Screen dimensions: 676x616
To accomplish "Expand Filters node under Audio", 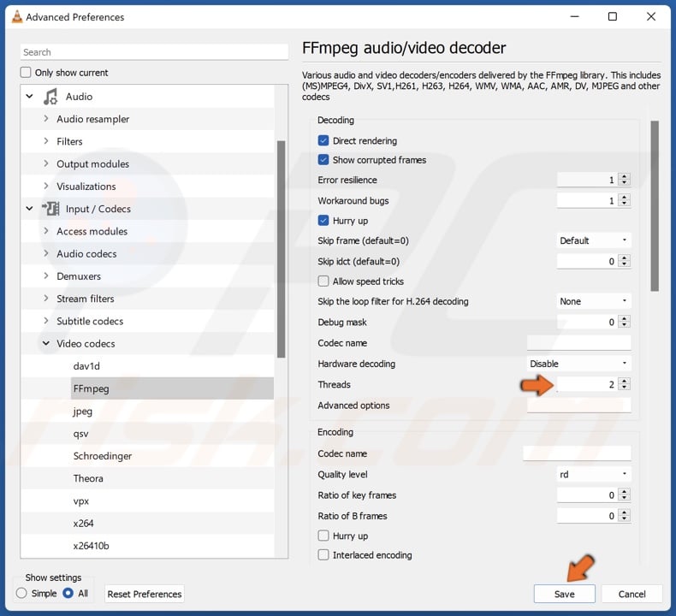I will [46, 141].
